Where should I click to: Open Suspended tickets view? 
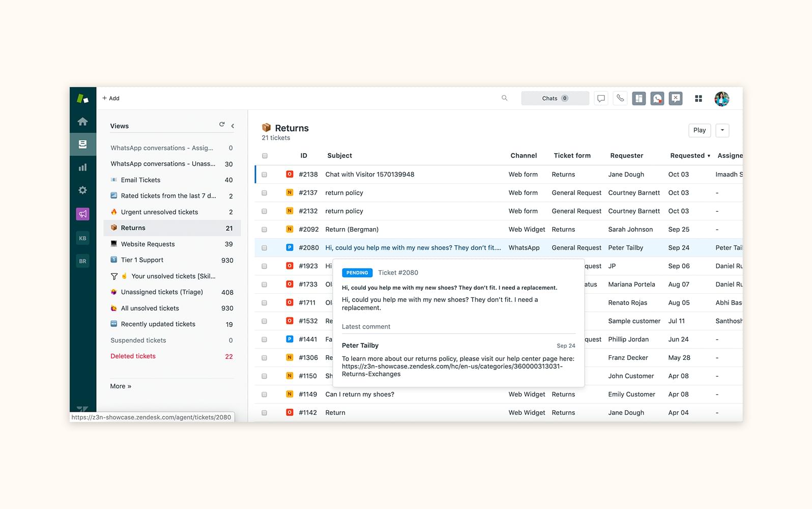click(x=172, y=341)
